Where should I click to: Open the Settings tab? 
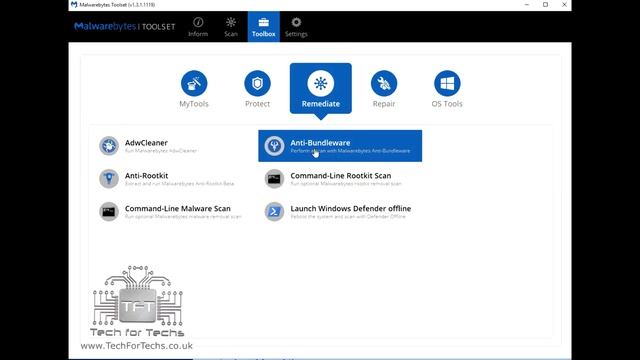pos(296,27)
